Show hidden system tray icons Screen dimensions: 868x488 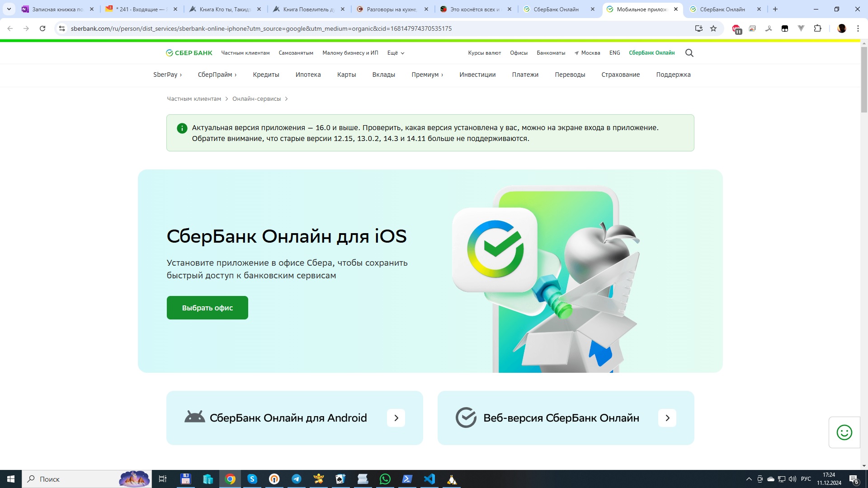[749, 479]
